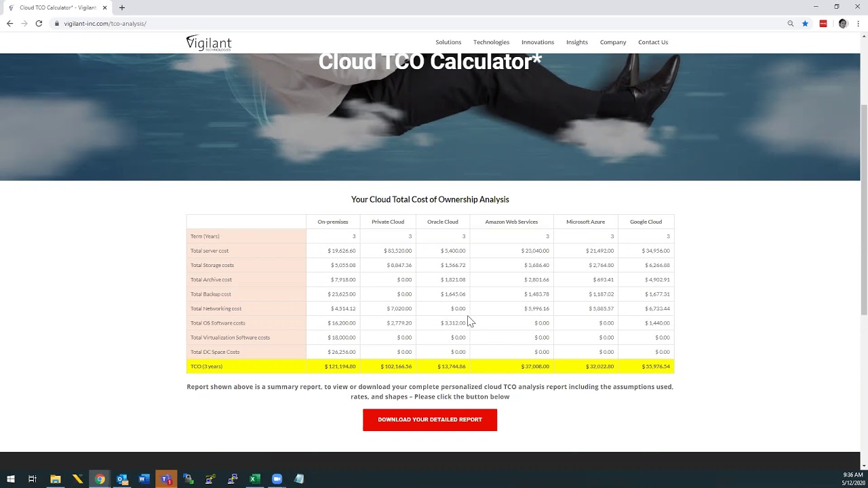Open the red extension icon in toolbar

click(x=823, y=24)
